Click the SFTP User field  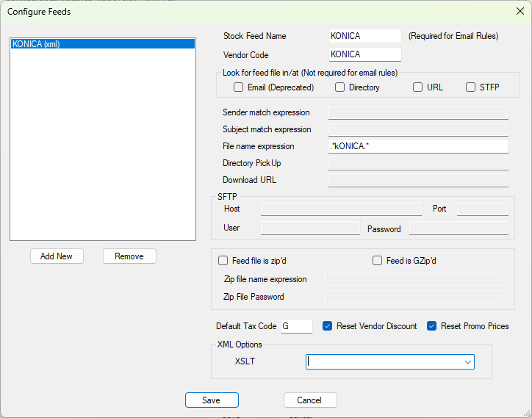[x=310, y=228]
